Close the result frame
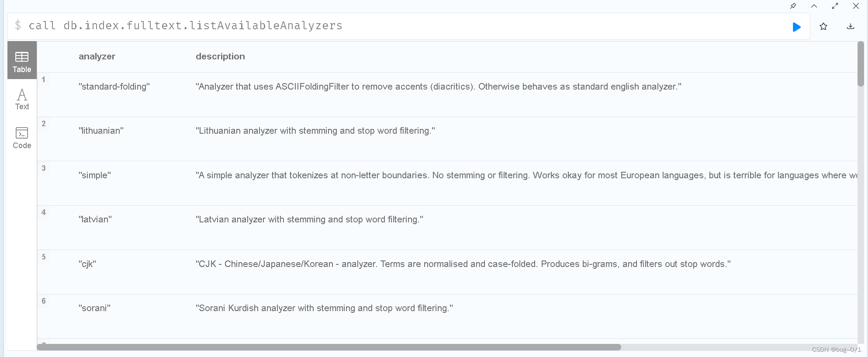This screenshot has height=357, width=868. (x=856, y=6)
